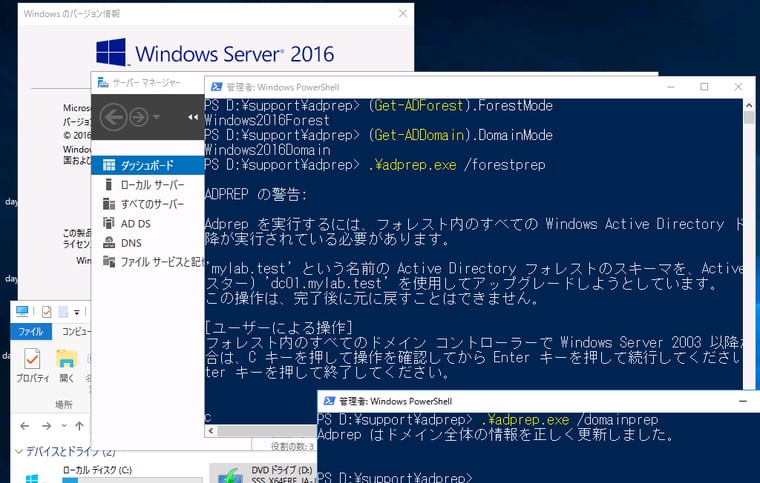Click the Windows2016Forest output text

click(x=267, y=120)
